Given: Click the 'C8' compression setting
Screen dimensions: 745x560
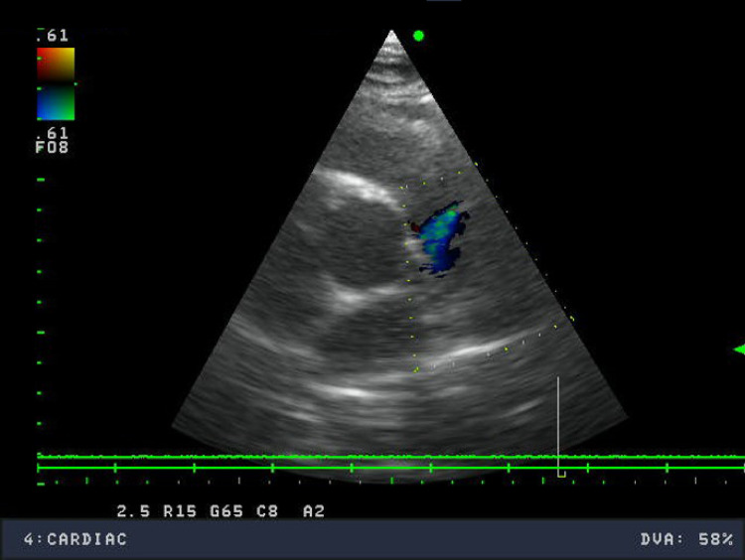Looking at the screenshot, I should (267, 511).
